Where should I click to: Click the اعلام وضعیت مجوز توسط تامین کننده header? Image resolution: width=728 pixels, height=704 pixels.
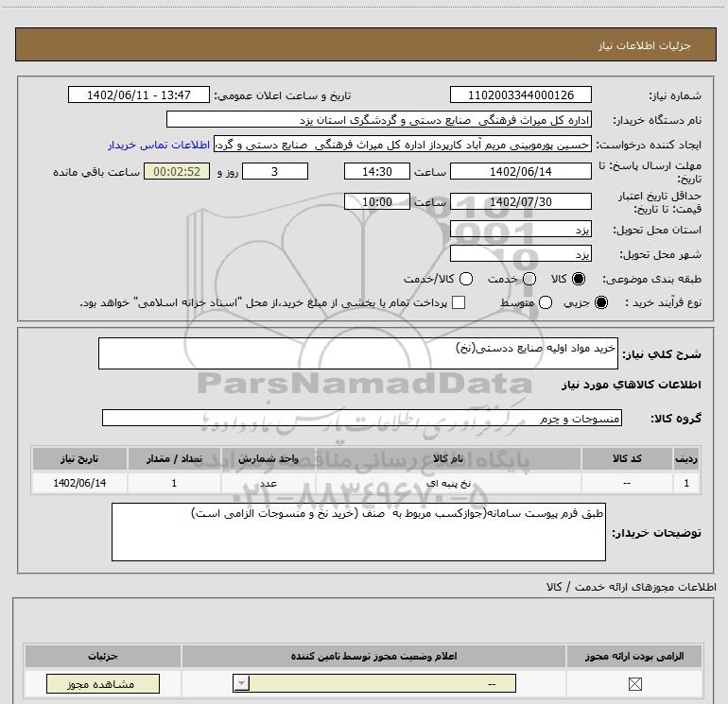(373, 656)
